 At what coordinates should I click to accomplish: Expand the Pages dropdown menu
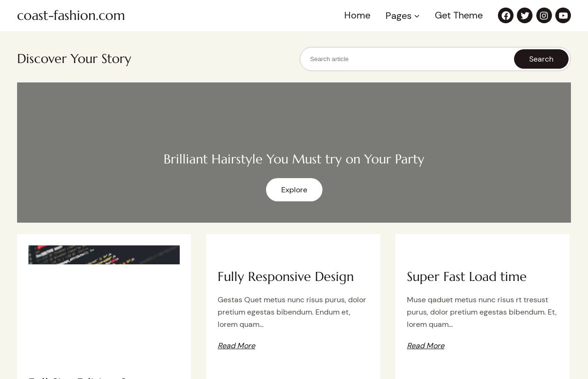[402, 16]
